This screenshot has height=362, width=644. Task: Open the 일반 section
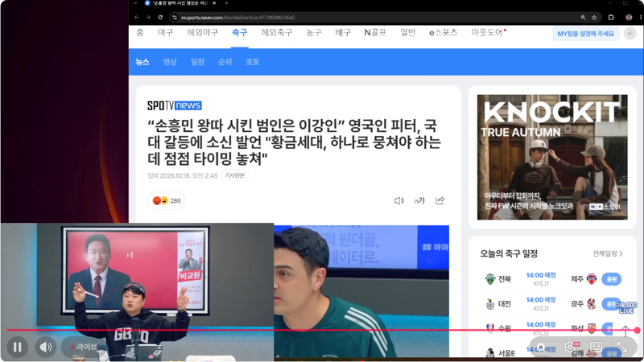pos(408,32)
